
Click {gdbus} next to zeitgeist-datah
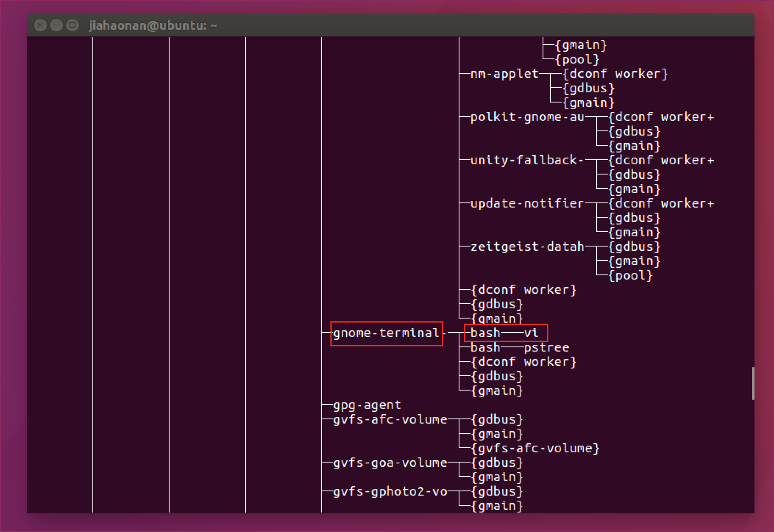(634, 247)
